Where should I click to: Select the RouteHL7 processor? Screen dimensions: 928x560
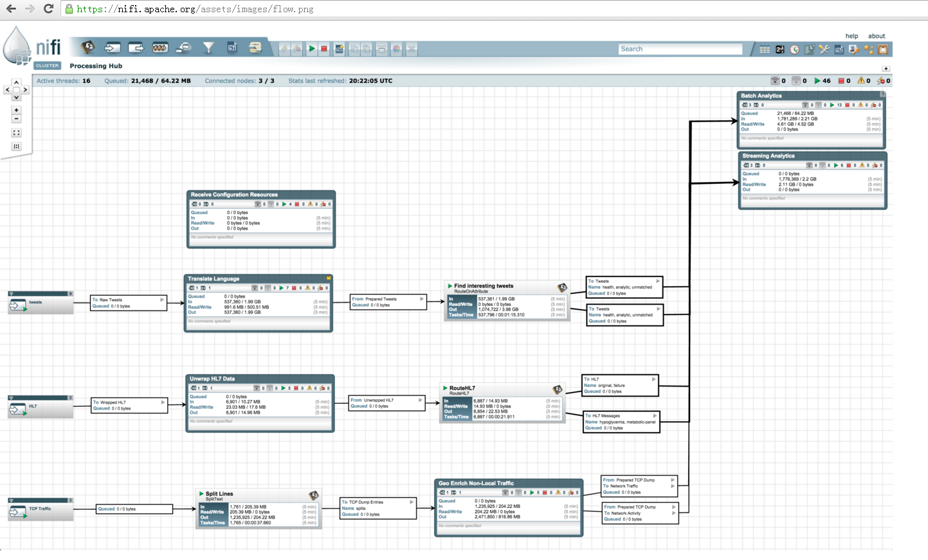pos(502,402)
